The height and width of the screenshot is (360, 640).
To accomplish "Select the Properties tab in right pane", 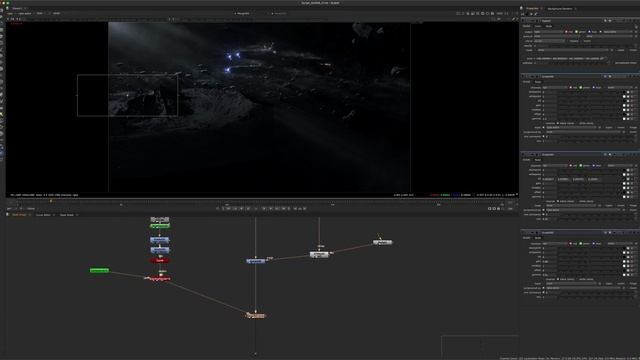I will tap(532, 8).
